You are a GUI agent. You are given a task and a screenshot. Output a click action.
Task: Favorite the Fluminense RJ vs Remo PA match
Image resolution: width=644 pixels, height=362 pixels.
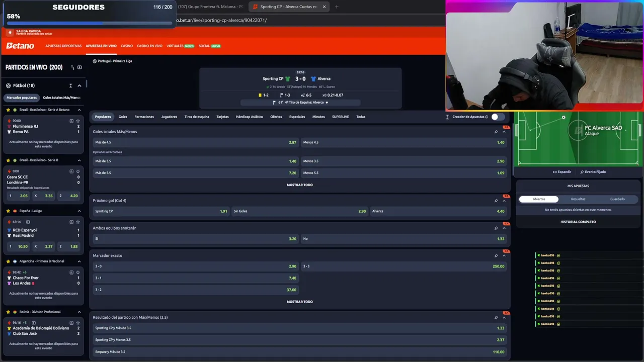pos(78,121)
